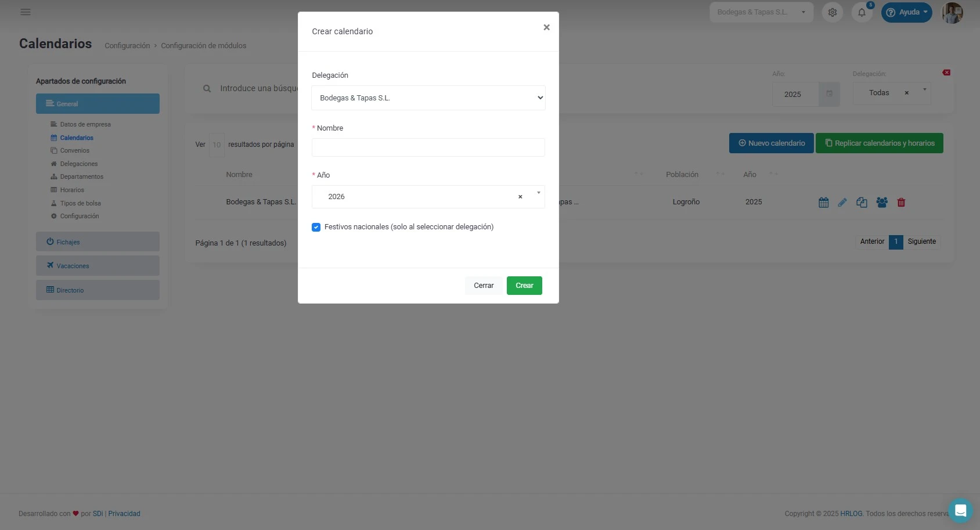Open the Ayuda help dropdown
980x530 pixels.
(906, 12)
